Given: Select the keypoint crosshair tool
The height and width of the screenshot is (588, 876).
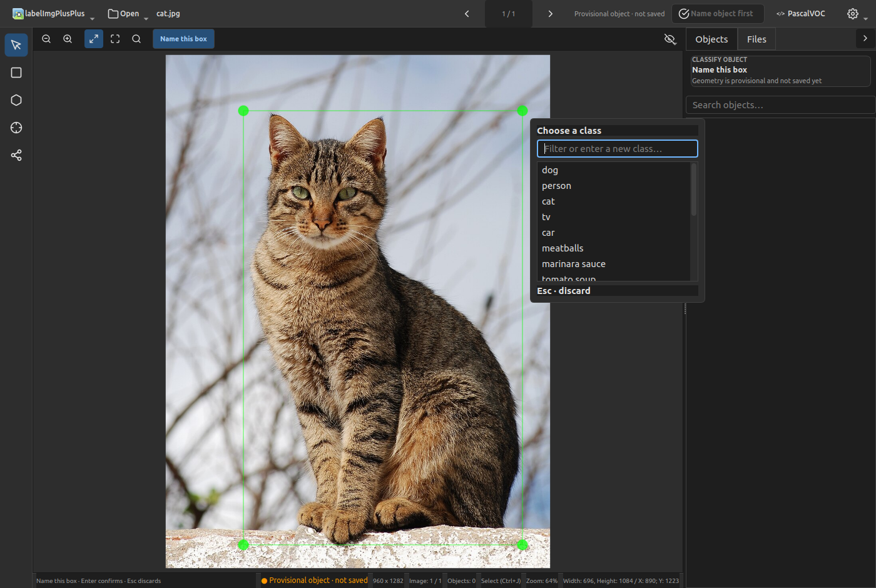Looking at the screenshot, I should click(x=16, y=128).
